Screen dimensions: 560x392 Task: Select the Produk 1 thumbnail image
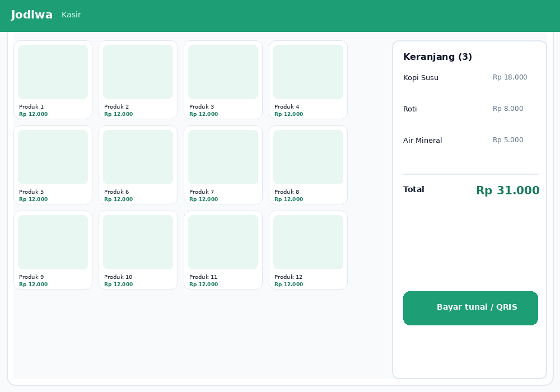pyautogui.click(x=53, y=72)
